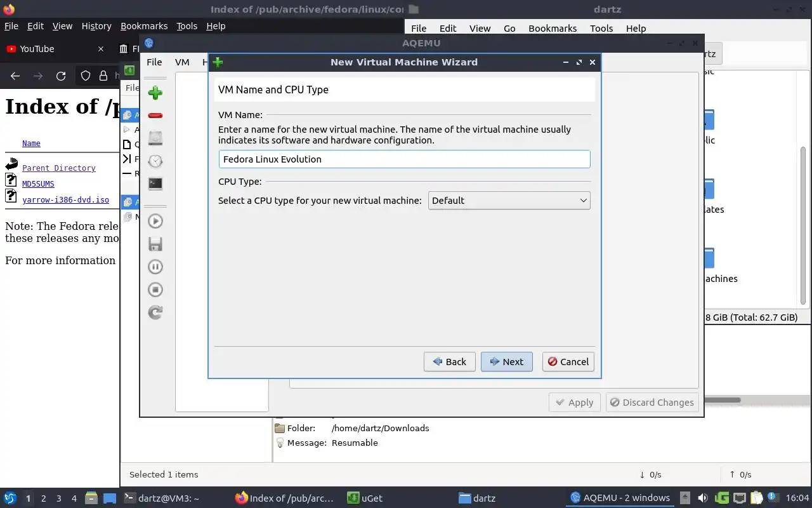Open Bookmarks menu in dartz file manager
The height and width of the screenshot is (508, 812).
coord(553,29)
